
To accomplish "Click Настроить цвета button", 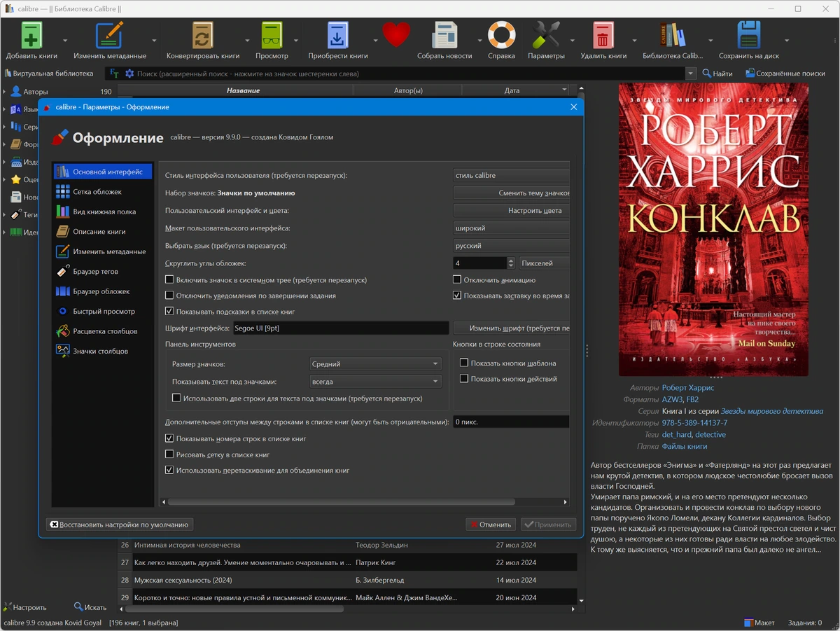I will pos(512,210).
